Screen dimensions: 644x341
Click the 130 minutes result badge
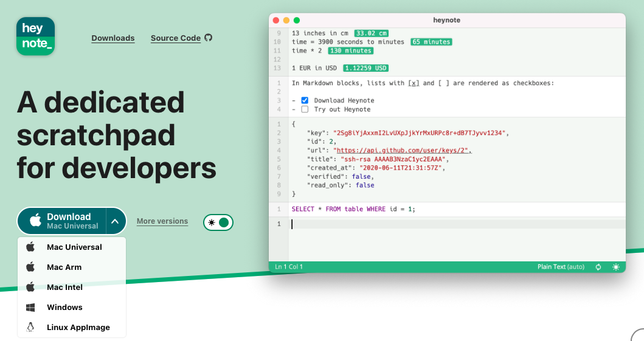(351, 51)
